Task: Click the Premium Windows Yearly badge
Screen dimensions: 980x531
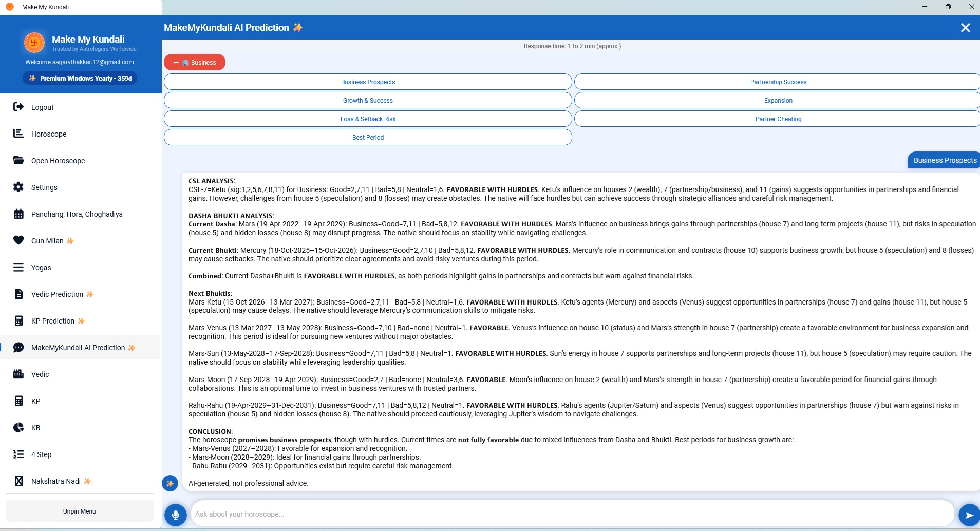Action: point(81,78)
